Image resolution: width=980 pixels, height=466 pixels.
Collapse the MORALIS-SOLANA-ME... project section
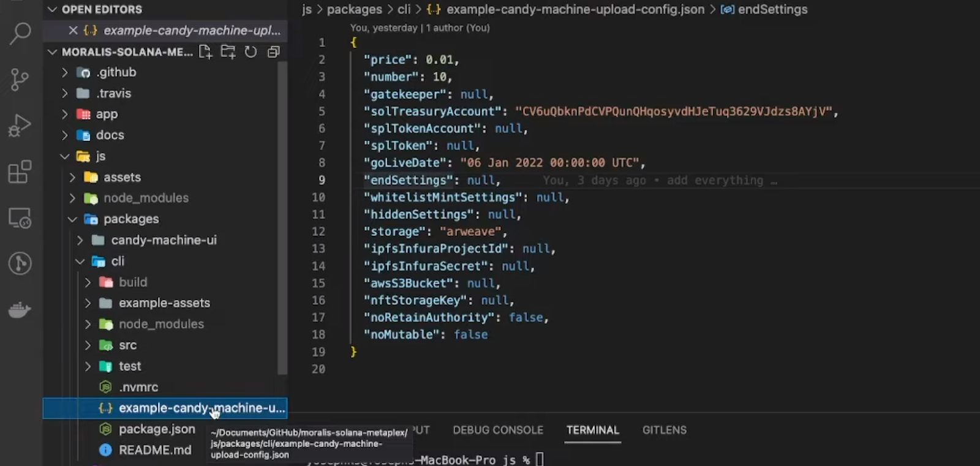53,52
